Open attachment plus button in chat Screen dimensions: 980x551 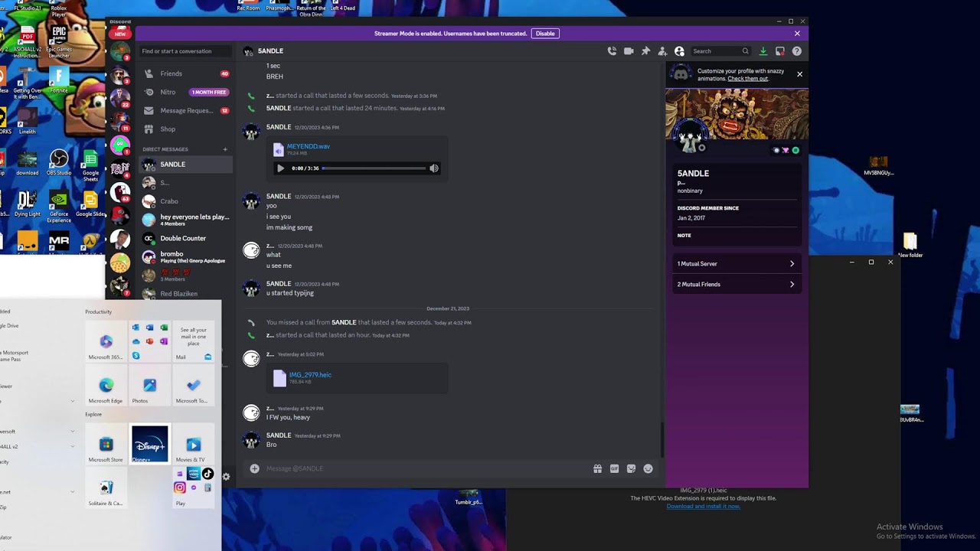(x=255, y=468)
